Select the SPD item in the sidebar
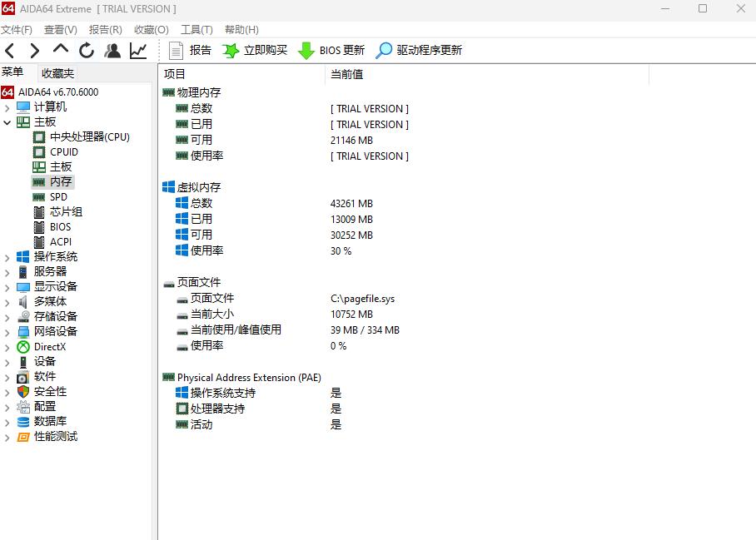756x540 pixels. point(57,196)
